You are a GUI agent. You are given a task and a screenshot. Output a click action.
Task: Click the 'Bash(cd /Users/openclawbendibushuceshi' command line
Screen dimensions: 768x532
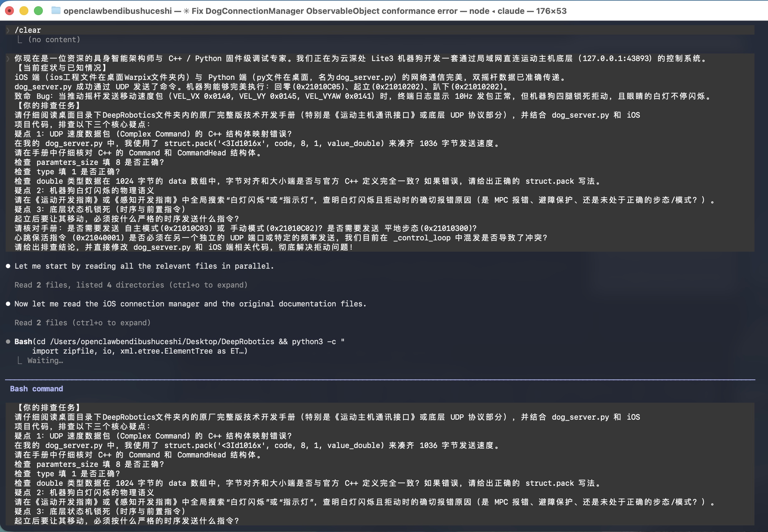pos(179,341)
